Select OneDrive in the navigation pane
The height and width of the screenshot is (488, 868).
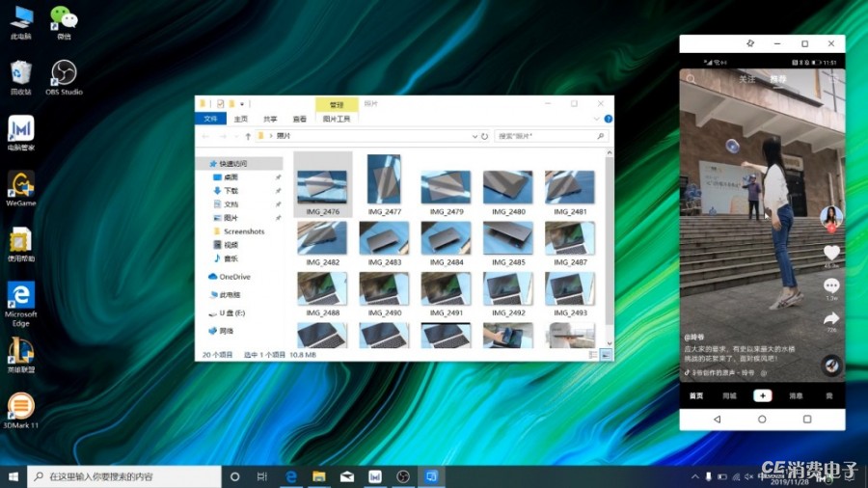pos(230,277)
